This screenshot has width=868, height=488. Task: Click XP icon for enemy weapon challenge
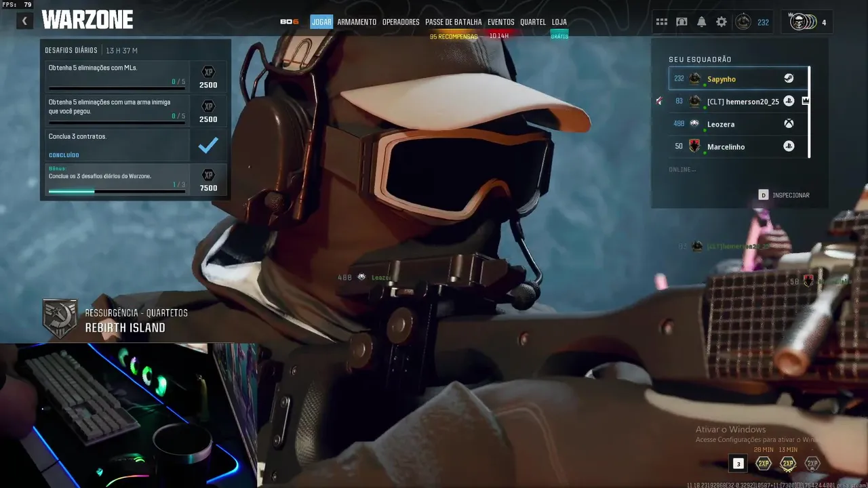click(208, 106)
